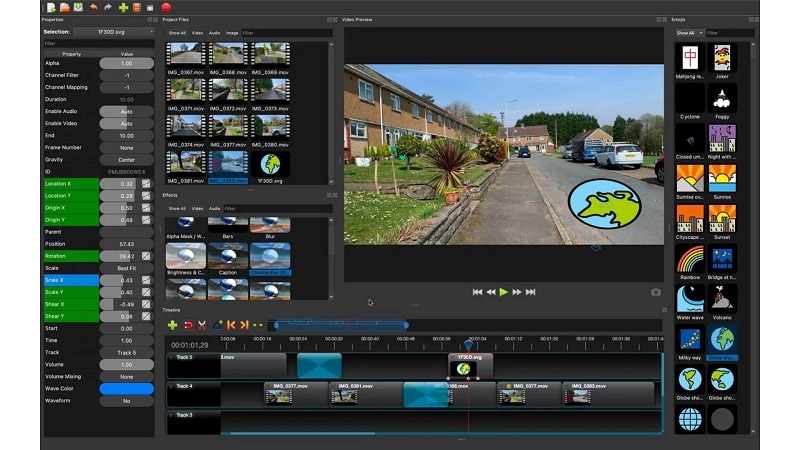Start playback with the green Play button

(x=504, y=292)
